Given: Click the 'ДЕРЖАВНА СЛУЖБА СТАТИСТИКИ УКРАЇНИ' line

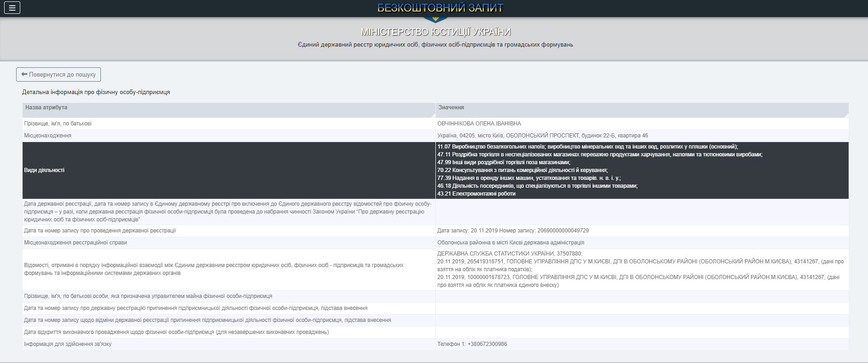Looking at the screenshot, I should point(510,254).
